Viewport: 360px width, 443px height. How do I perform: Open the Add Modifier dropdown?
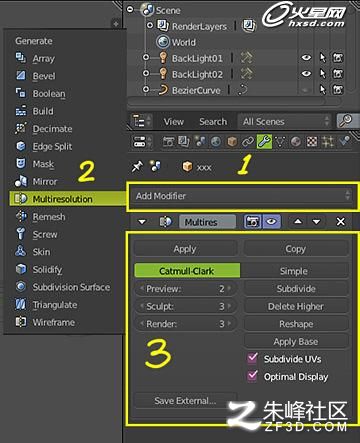click(243, 196)
